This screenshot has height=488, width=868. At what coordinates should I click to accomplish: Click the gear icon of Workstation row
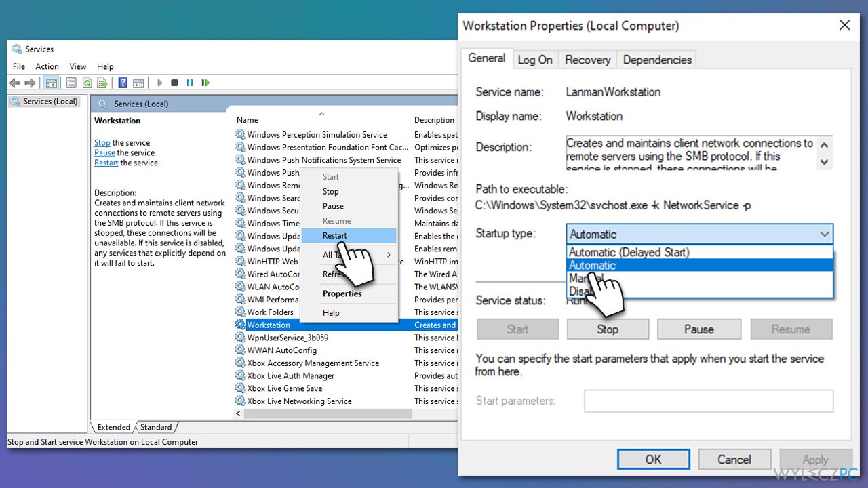[241, 325]
